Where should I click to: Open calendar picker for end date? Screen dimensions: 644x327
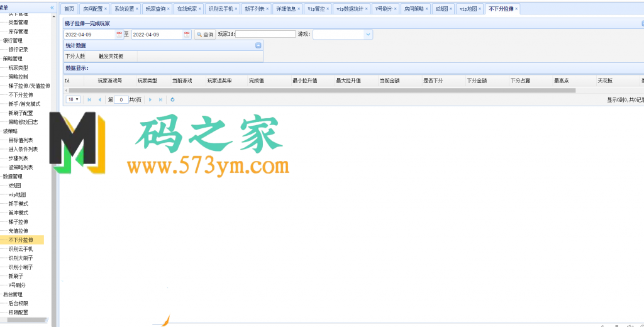click(187, 35)
